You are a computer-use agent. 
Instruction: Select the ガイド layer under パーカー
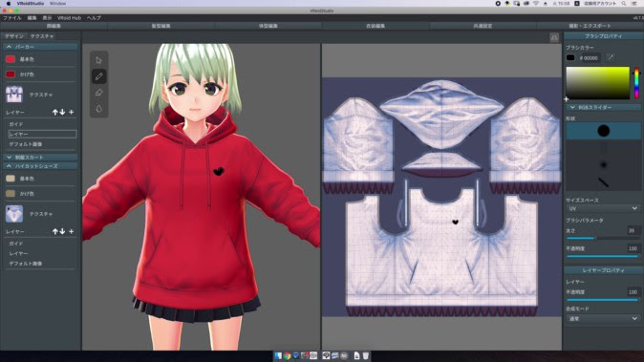click(x=16, y=124)
